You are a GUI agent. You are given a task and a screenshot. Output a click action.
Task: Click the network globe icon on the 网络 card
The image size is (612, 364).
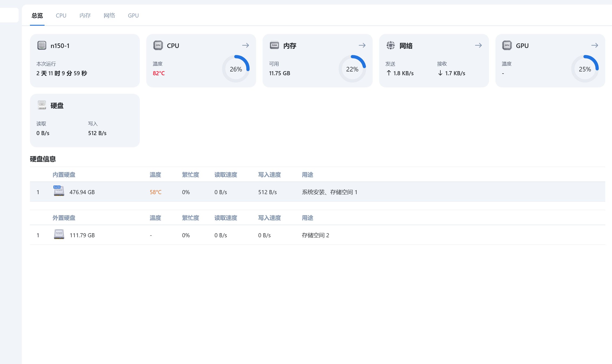[390, 45]
